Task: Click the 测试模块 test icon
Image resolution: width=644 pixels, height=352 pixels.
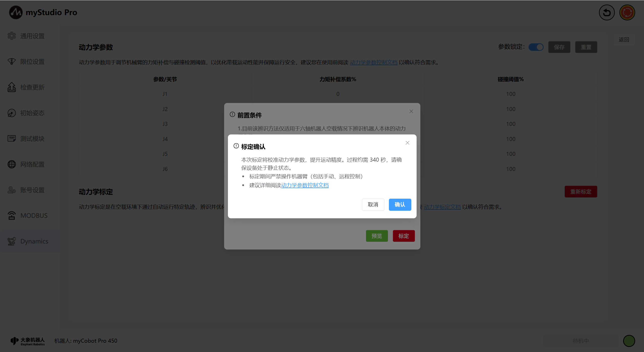Action: point(12,138)
